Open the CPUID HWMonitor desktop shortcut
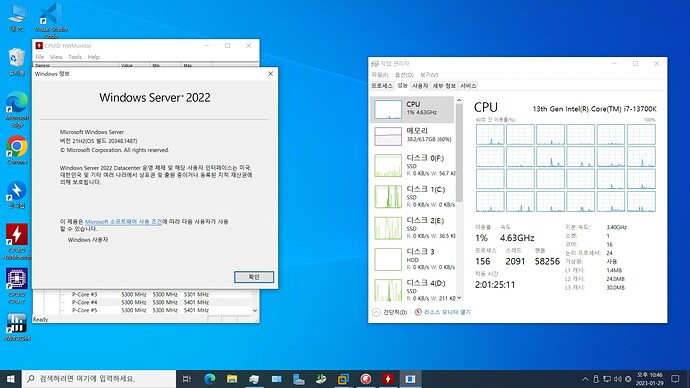690x388 pixels. [x=17, y=242]
